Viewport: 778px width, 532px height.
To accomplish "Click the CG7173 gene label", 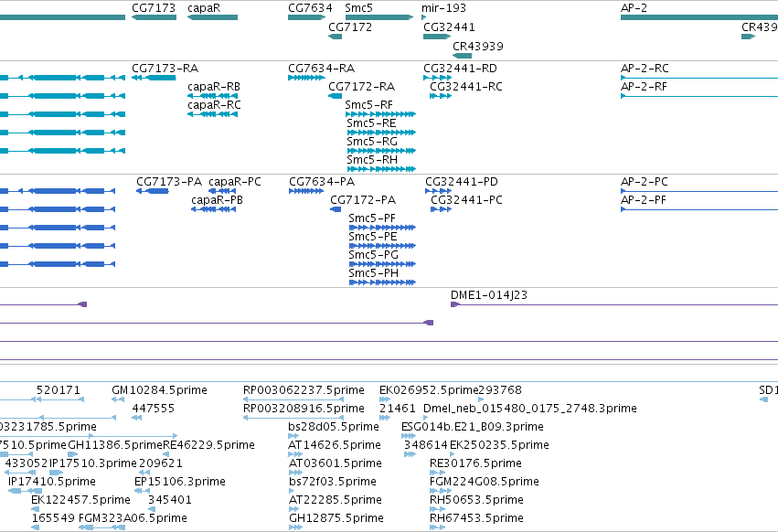I will [x=154, y=8].
